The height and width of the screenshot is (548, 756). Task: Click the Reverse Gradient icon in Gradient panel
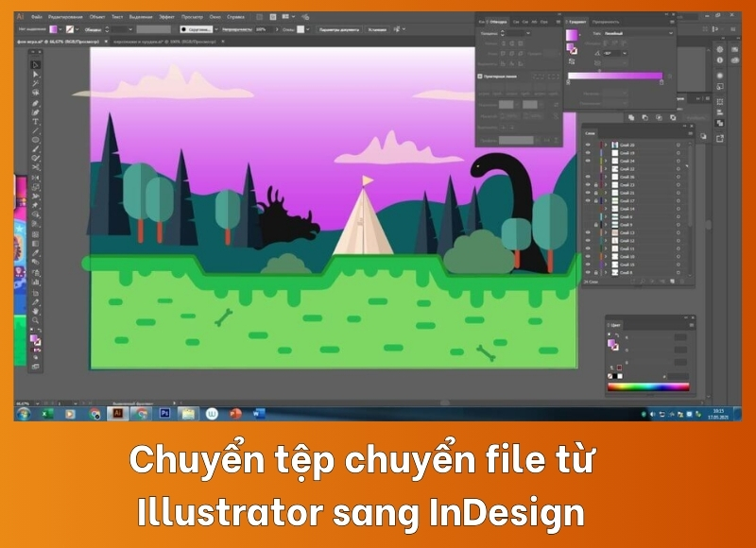point(572,60)
